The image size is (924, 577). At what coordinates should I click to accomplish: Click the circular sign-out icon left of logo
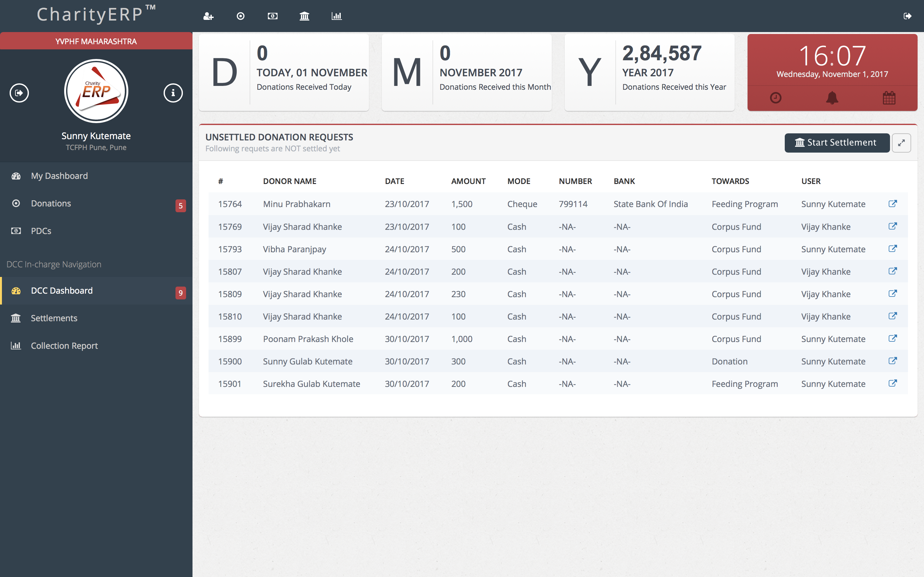click(x=19, y=93)
